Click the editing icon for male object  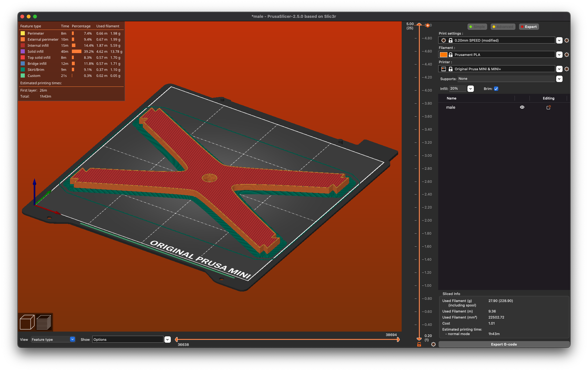(x=548, y=107)
